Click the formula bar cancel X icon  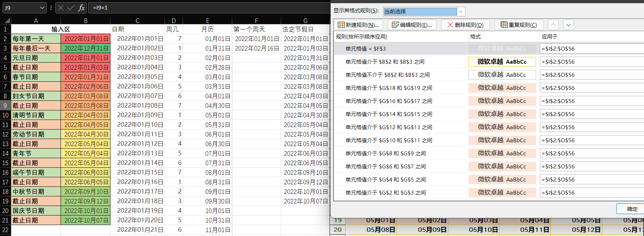pos(61,7)
